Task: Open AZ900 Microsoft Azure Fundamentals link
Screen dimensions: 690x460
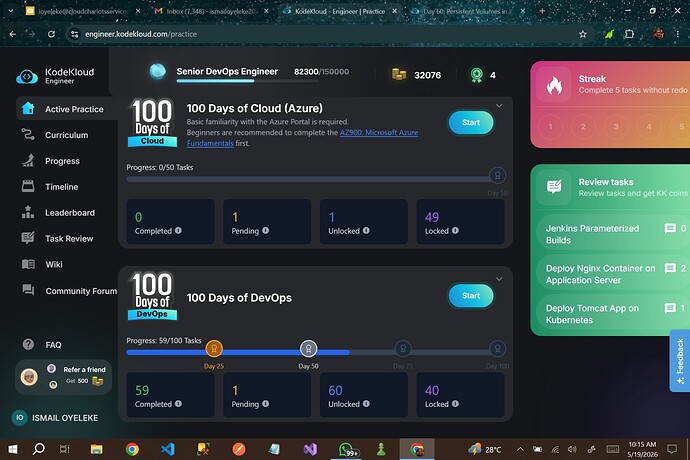Action: pos(379,132)
